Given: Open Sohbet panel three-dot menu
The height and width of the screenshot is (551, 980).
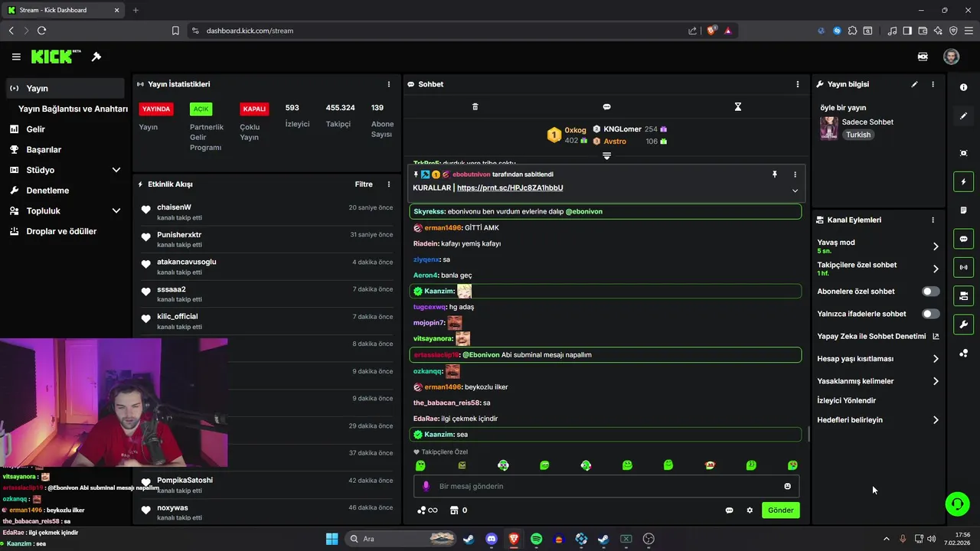Looking at the screenshot, I should 798,84.
